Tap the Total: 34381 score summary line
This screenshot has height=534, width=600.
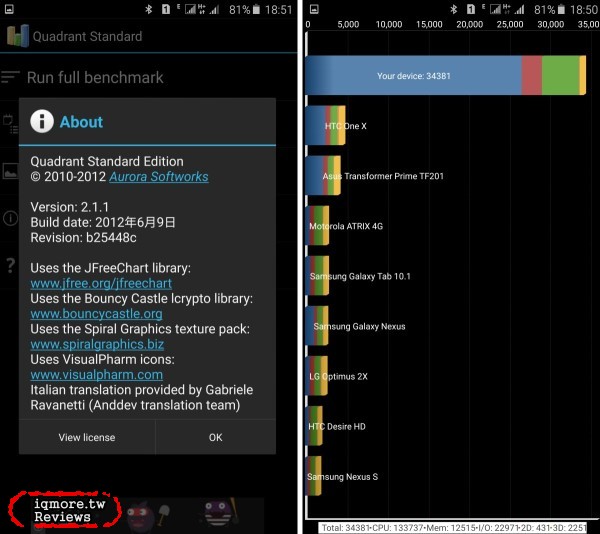pos(453,528)
